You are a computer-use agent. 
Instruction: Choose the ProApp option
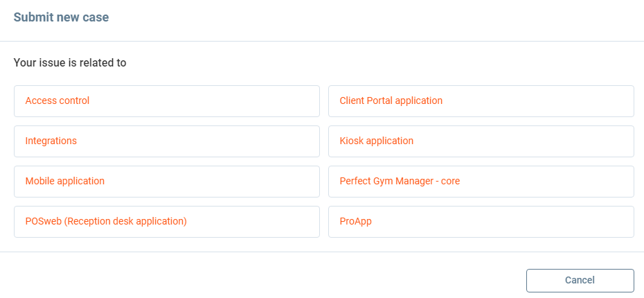(x=481, y=222)
